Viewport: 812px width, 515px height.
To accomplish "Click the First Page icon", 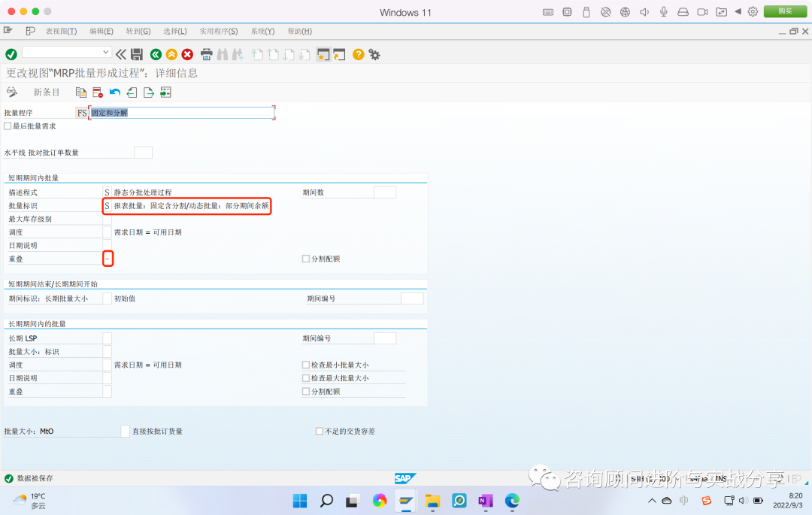I will click(257, 54).
